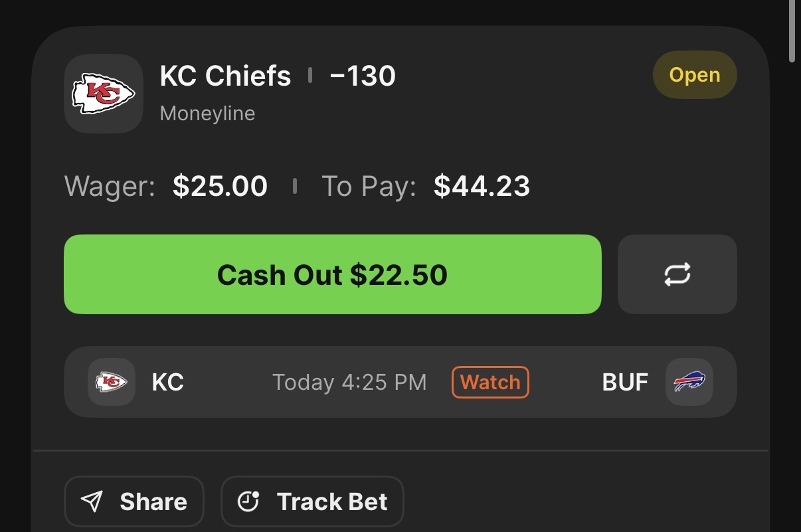Click the Share paper plane button
801x532 pixels.
pyautogui.click(x=133, y=501)
